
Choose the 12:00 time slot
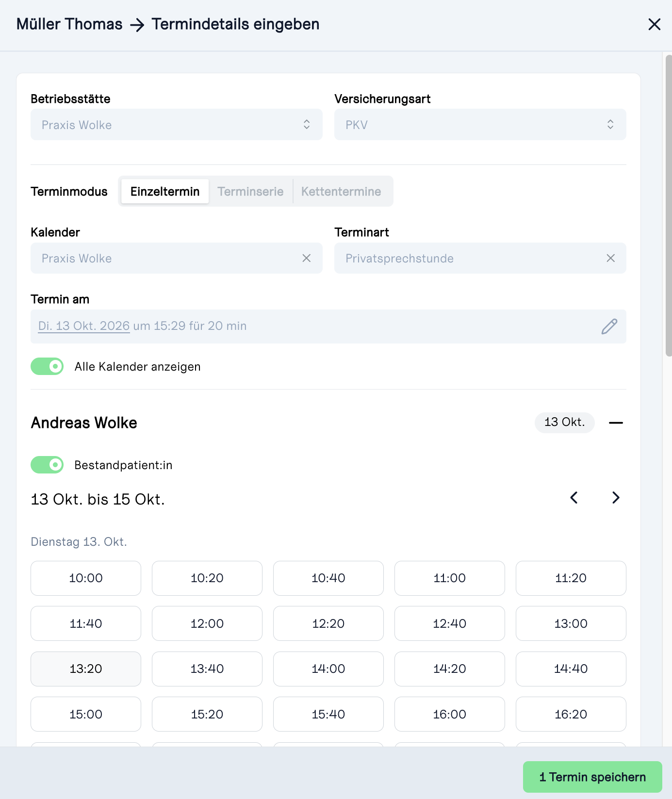(207, 623)
